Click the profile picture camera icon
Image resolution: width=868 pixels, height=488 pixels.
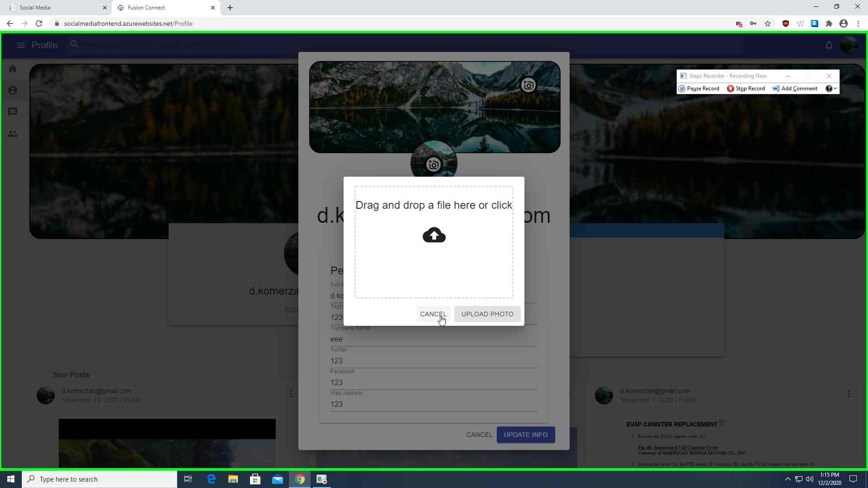point(434,164)
